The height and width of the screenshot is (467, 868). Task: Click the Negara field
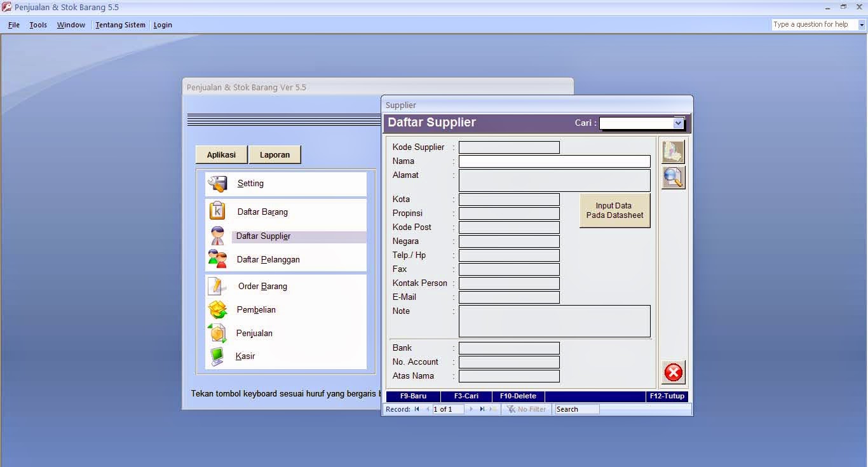tap(509, 241)
